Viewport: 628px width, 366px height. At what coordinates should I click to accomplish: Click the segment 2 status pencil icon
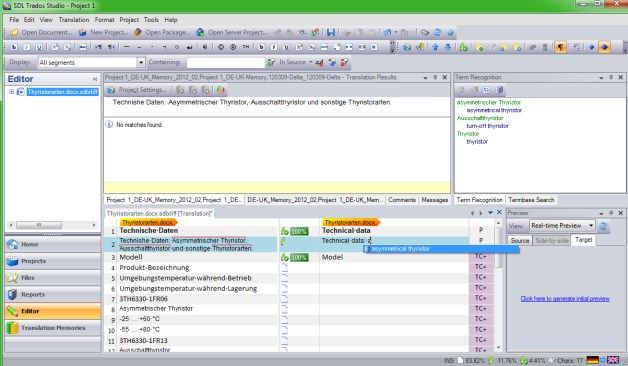pyautogui.click(x=284, y=241)
